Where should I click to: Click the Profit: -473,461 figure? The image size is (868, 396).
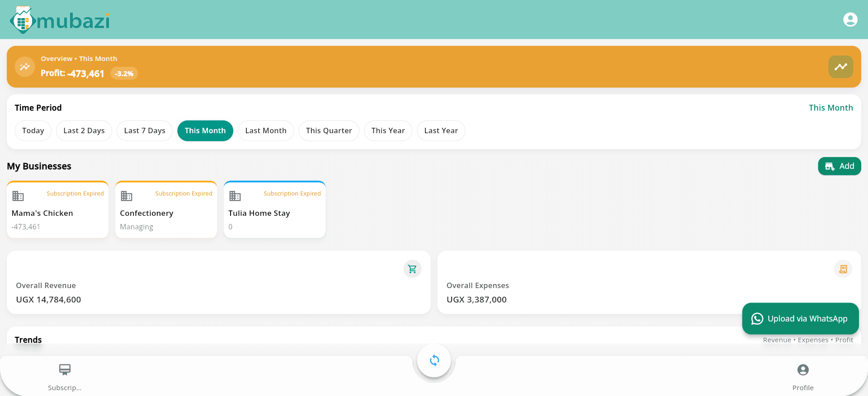point(72,74)
